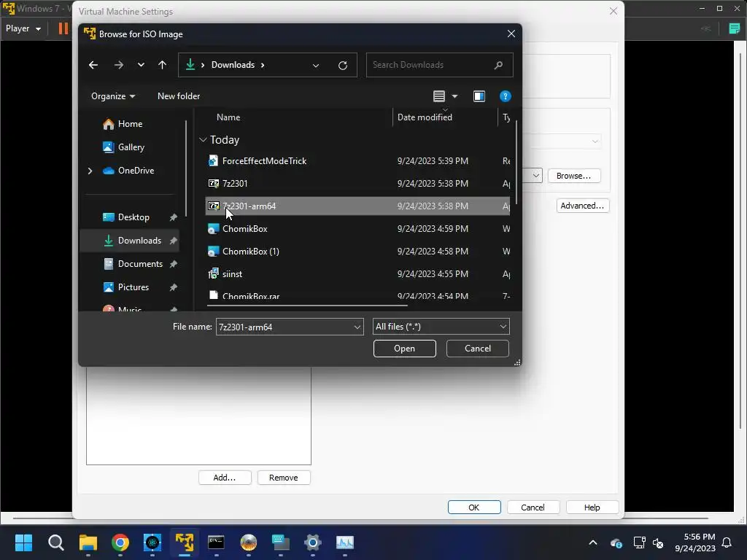
Task: Go up one folder level
Action: point(163,65)
